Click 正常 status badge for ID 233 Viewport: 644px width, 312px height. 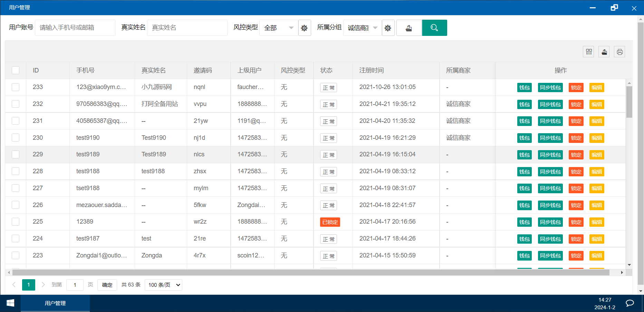328,88
